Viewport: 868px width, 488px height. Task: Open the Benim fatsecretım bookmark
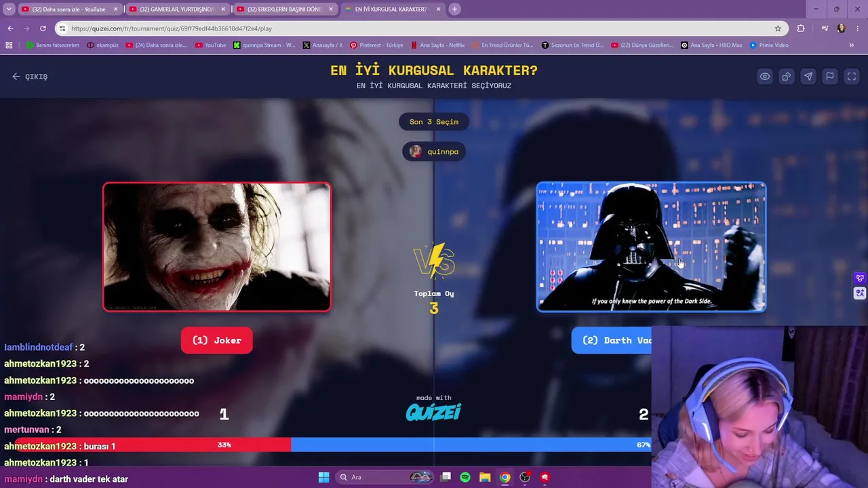(x=53, y=45)
